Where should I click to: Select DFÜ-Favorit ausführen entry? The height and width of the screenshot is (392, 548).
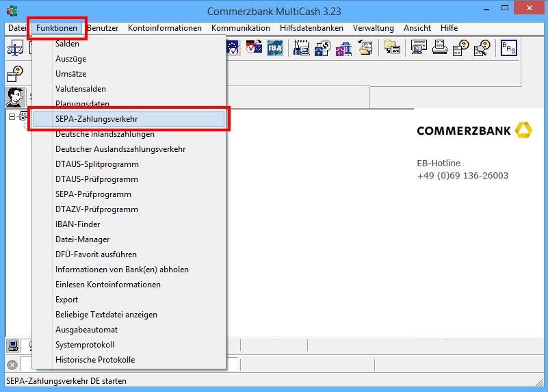pos(129,254)
